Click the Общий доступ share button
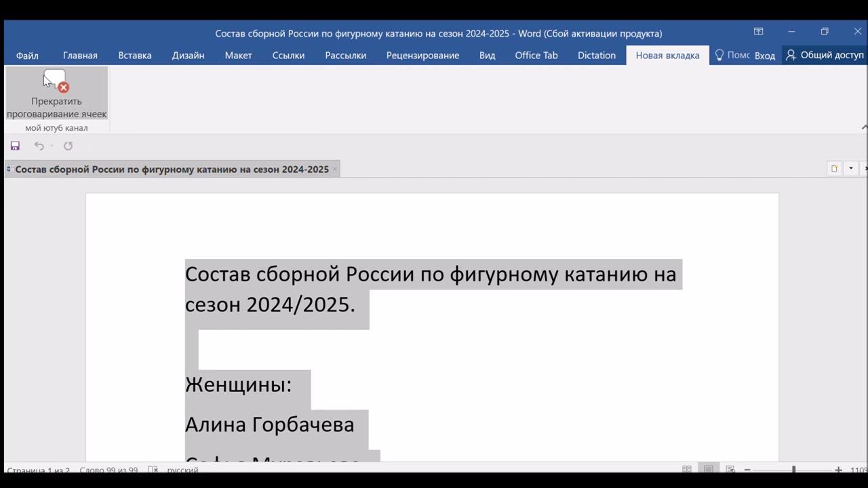868x488 pixels. [825, 56]
